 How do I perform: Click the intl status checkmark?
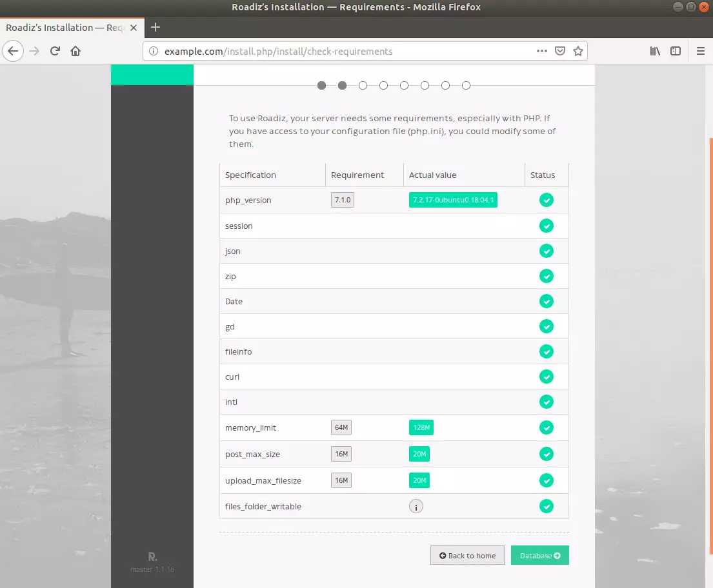(546, 402)
